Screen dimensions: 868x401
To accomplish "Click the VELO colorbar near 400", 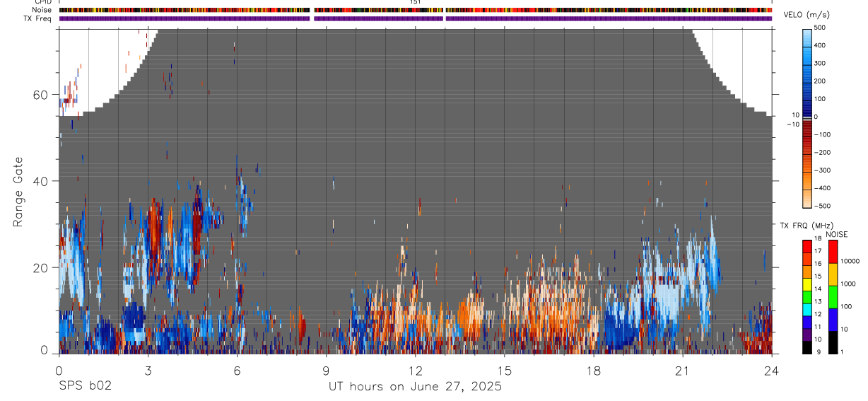I will pos(807,45).
